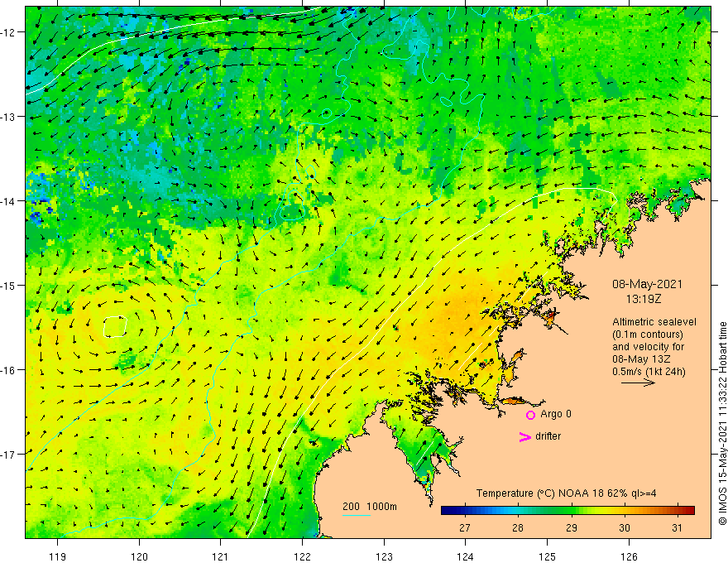Click the latitude label -17

(x=9, y=454)
